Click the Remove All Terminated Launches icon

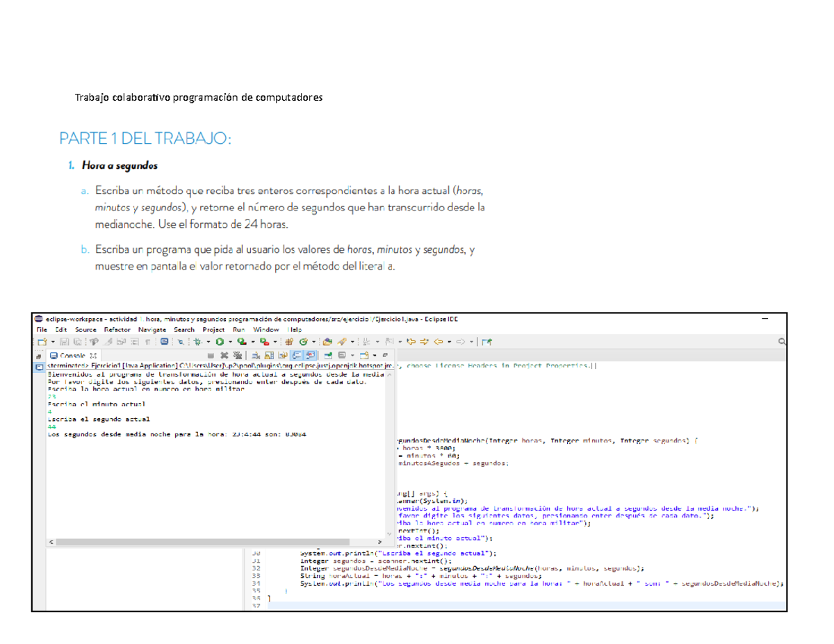pos(236,354)
